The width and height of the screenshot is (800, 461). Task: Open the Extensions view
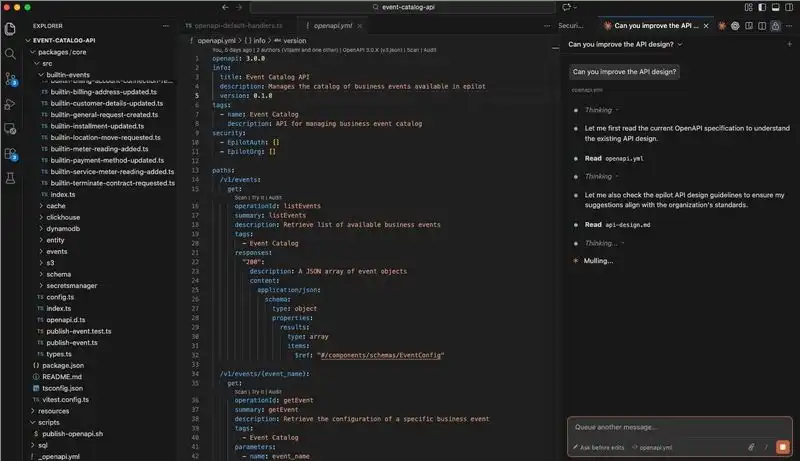pyautogui.click(x=11, y=153)
